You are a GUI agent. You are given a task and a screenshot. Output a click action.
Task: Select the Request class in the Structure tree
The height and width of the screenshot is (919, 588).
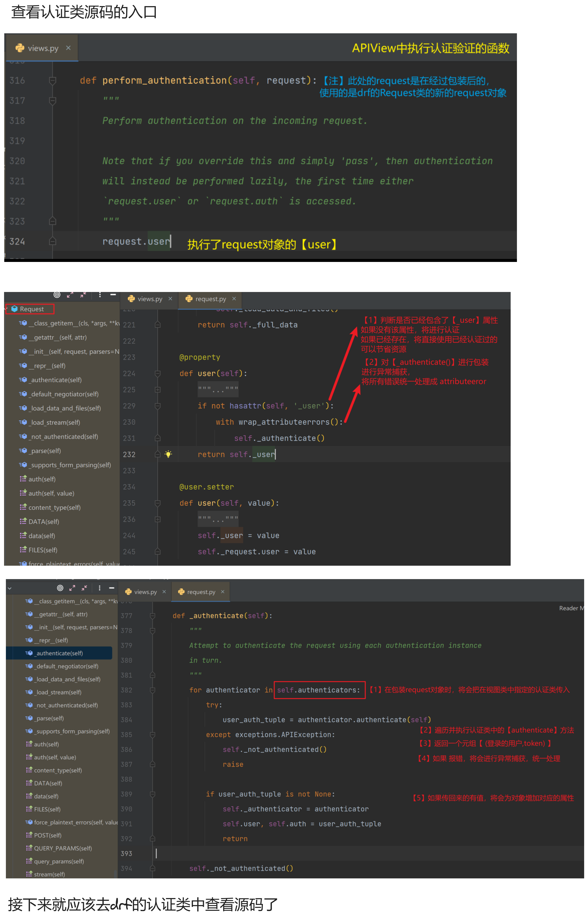[x=32, y=309]
